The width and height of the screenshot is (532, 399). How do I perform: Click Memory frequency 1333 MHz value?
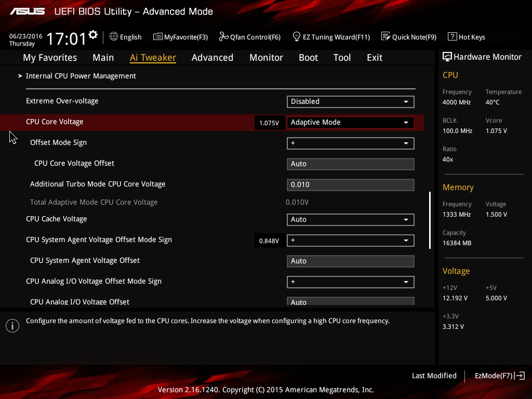[456, 215]
